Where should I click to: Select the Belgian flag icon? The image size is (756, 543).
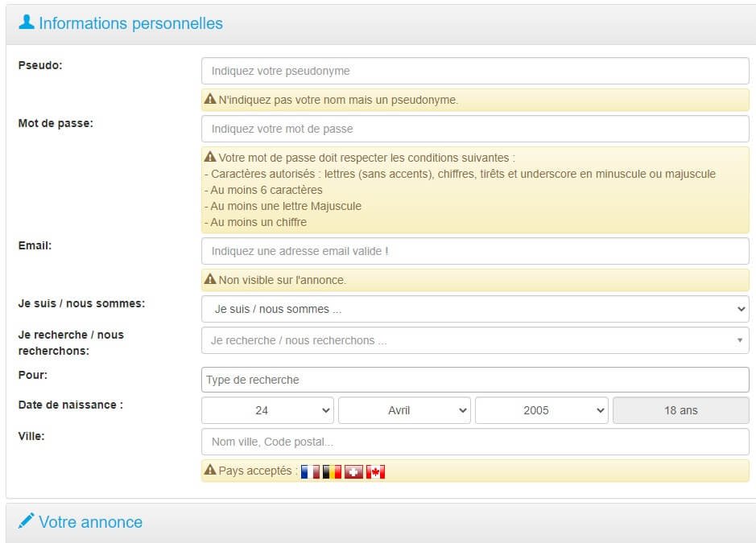(331, 471)
